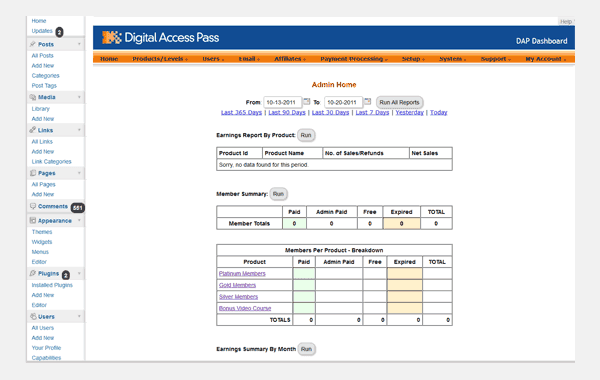Collapse the Pages menu section arrow
This screenshot has height=380, width=600.
click(x=79, y=173)
